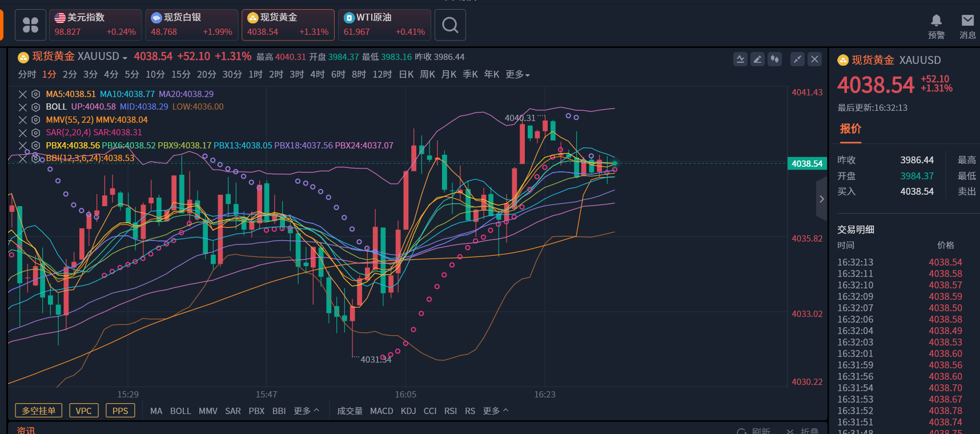Select the 1分 timeframe tab
The width and height of the screenshot is (980, 434).
49,75
